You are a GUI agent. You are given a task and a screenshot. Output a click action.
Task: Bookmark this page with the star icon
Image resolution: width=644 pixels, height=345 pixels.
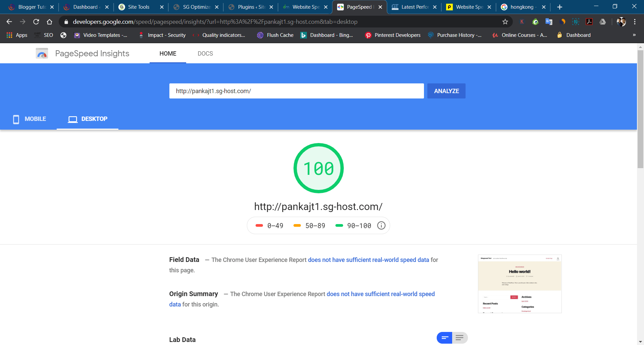point(505,22)
